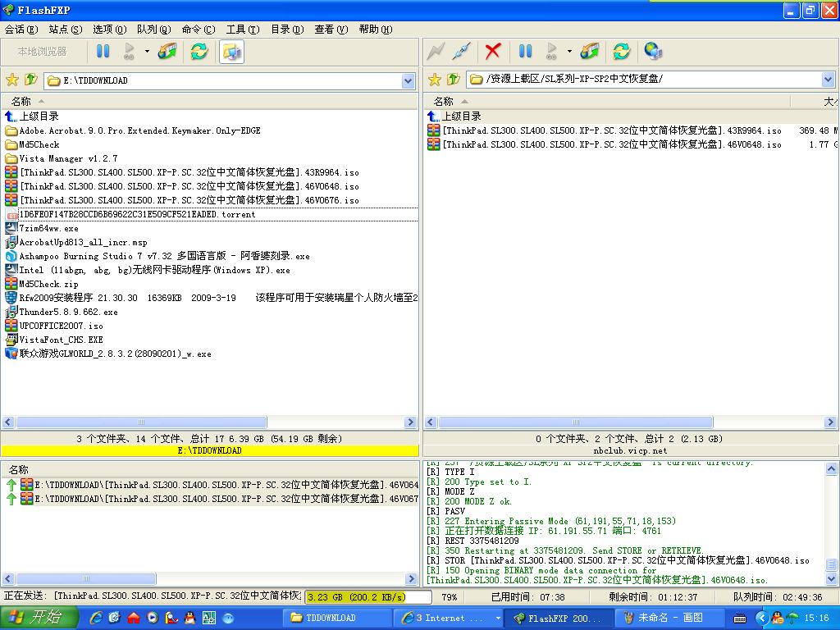Open the 会话 menu
This screenshot has height=630, width=840.
[x=21, y=30]
